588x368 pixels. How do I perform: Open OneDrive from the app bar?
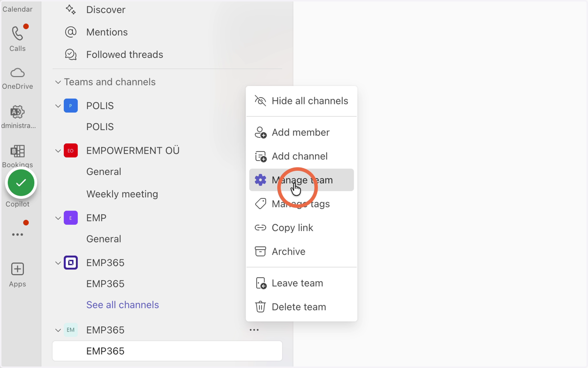[18, 79]
